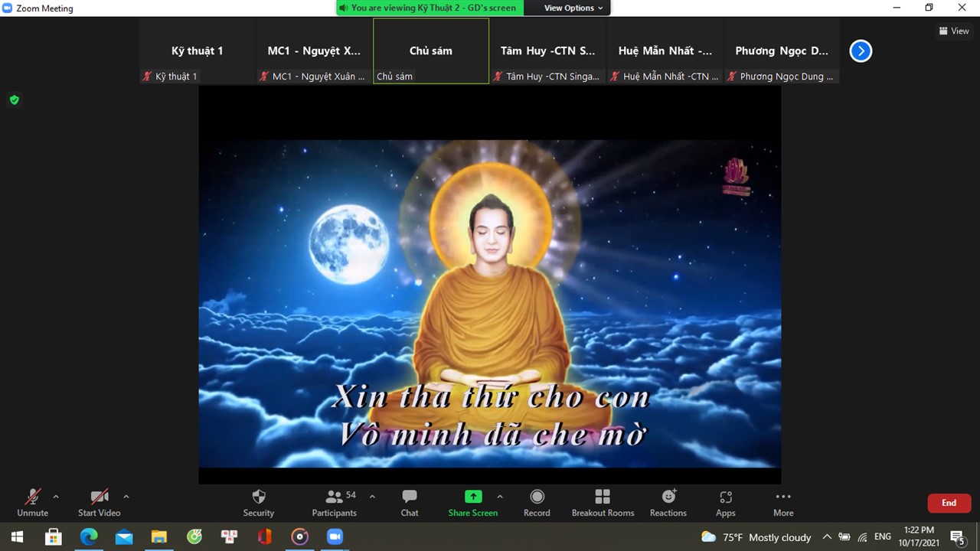The image size is (980, 551).
Task: Change layout with the View button
Action: pyautogui.click(x=954, y=31)
